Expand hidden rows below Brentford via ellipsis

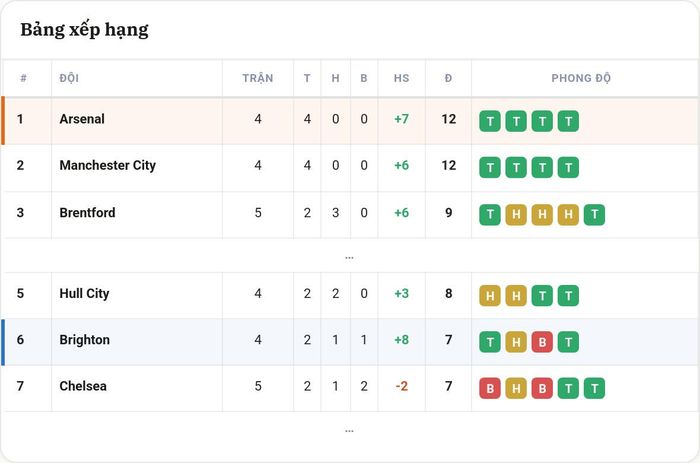(349, 257)
